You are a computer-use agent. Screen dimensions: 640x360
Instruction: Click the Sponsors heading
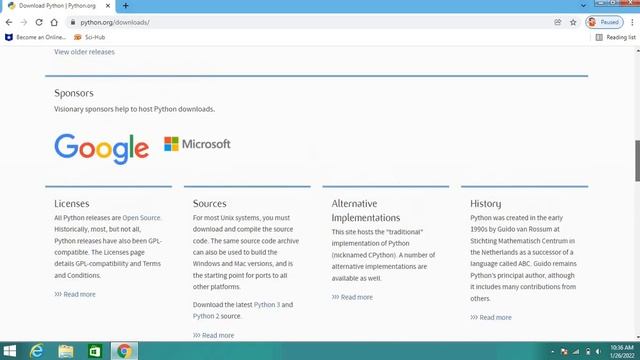pyautogui.click(x=73, y=93)
